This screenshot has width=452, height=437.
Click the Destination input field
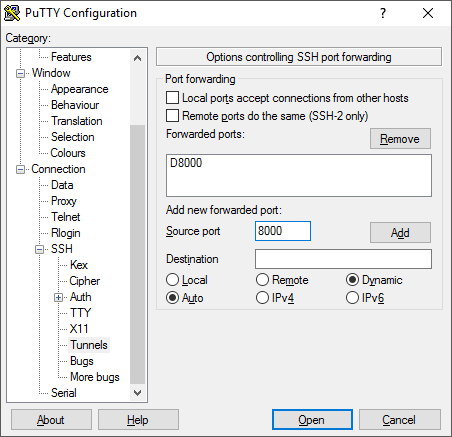[x=343, y=259]
